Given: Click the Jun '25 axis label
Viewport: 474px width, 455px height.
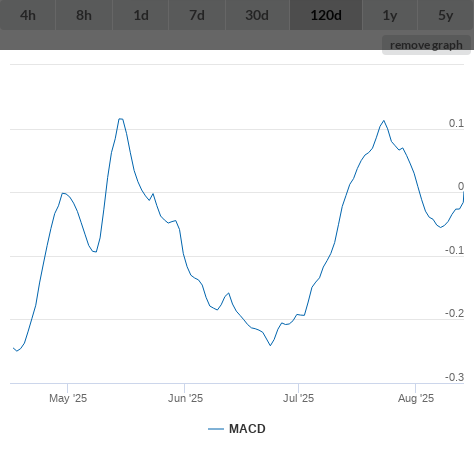Looking at the screenshot, I should pos(185,398).
